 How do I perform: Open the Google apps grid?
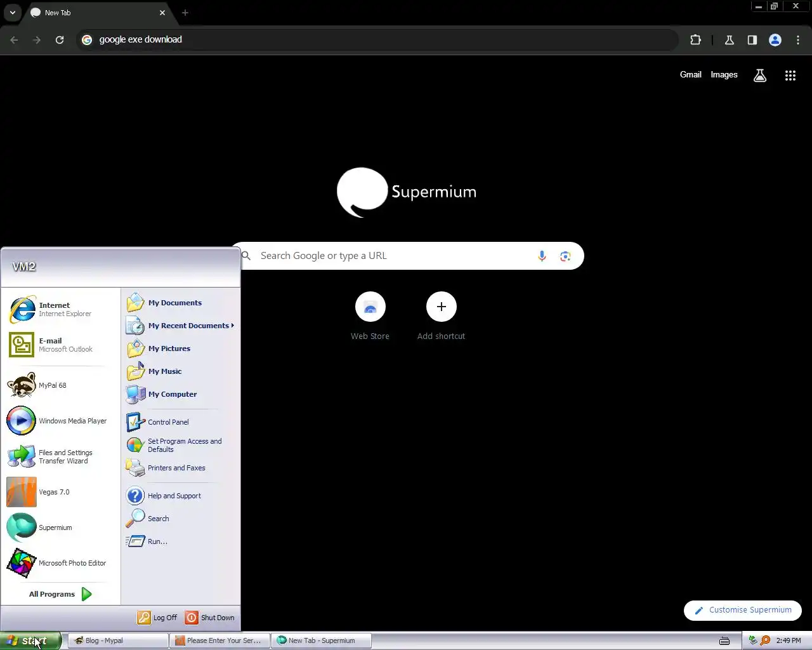[790, 76]
